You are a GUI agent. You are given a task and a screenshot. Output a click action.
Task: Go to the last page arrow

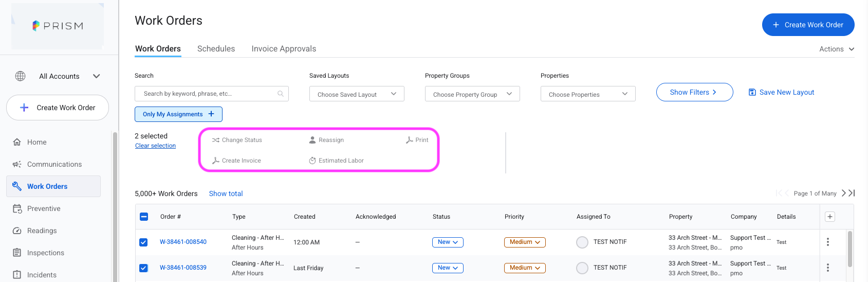(852, 193)
